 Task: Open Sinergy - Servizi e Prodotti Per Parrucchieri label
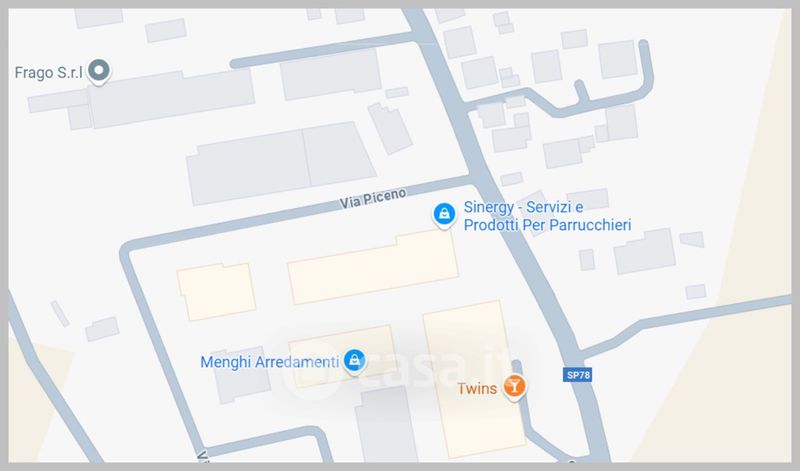[547, 216]
